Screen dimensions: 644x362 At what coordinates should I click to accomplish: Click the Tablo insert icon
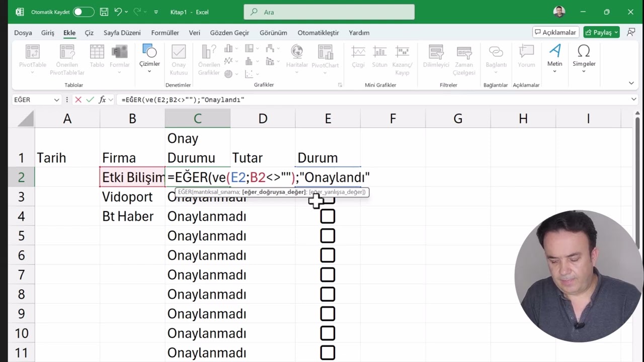point(97,56)
